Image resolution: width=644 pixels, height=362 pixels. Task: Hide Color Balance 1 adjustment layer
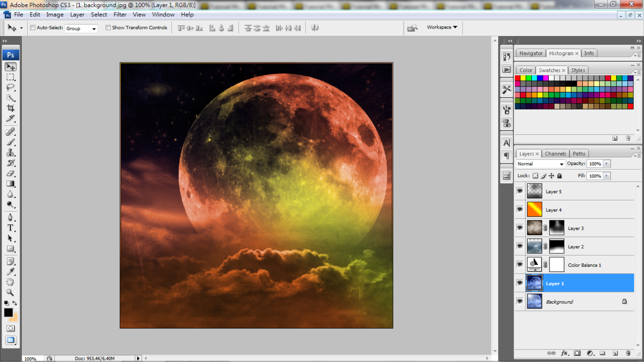tap(520, 264)
